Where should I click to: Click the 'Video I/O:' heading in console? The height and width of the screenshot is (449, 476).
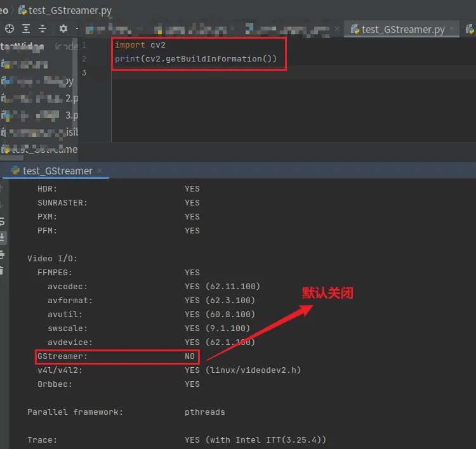pyautogui.click(x=52, y=259)
